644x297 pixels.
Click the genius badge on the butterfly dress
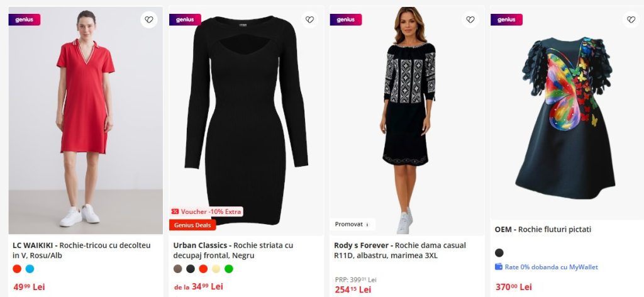pyautogui.click(x=506, y=20)
